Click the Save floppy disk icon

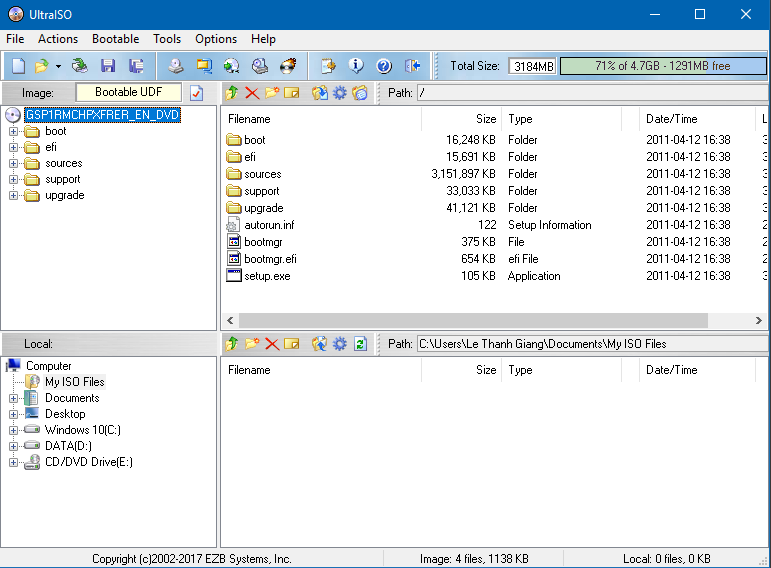point(108,65)
